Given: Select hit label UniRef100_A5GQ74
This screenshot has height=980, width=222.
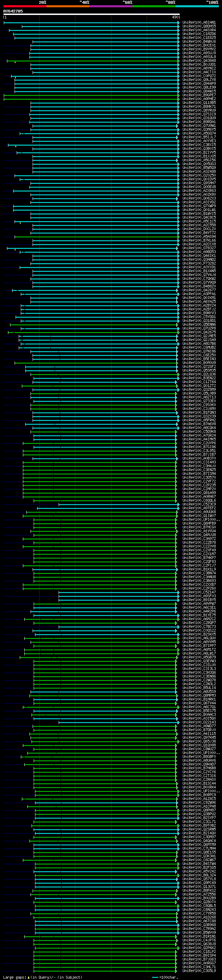Looking at the screenshot, I should [199, 133].
